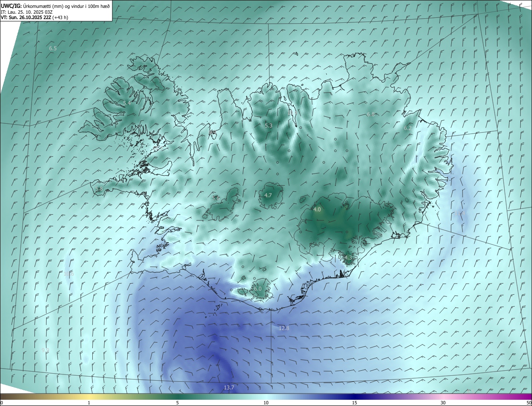This screenshot has width=532, height=406.
Task: Click the 5.6 value label on the map
Action: coord(216,198)
